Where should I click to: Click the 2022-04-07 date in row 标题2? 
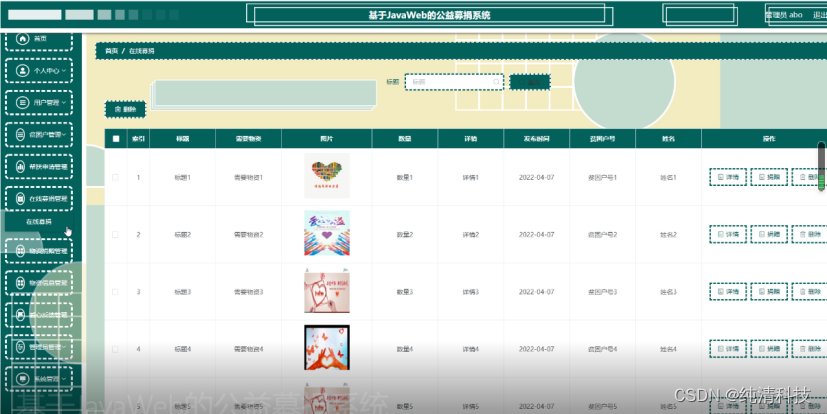click(x=536, y=235)
